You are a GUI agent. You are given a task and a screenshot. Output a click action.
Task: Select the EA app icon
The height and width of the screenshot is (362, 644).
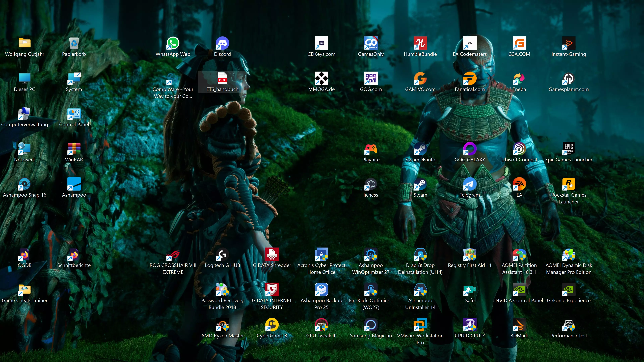pos(519,184)
